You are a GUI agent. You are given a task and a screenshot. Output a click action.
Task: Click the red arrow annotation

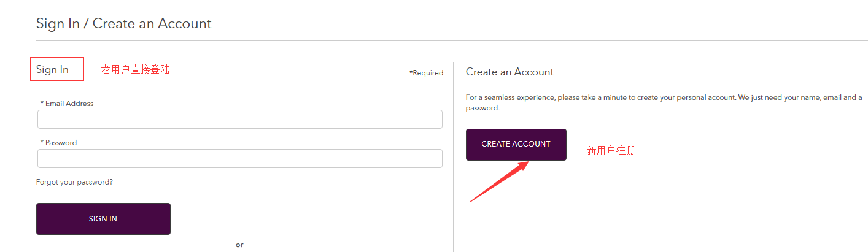point(498,181)
